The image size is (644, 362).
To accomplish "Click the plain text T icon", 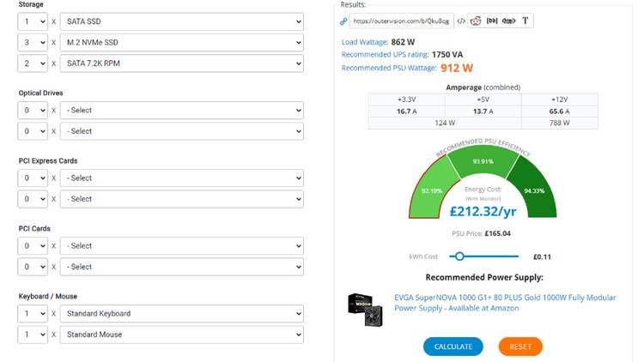I will (x=525, y=21).
